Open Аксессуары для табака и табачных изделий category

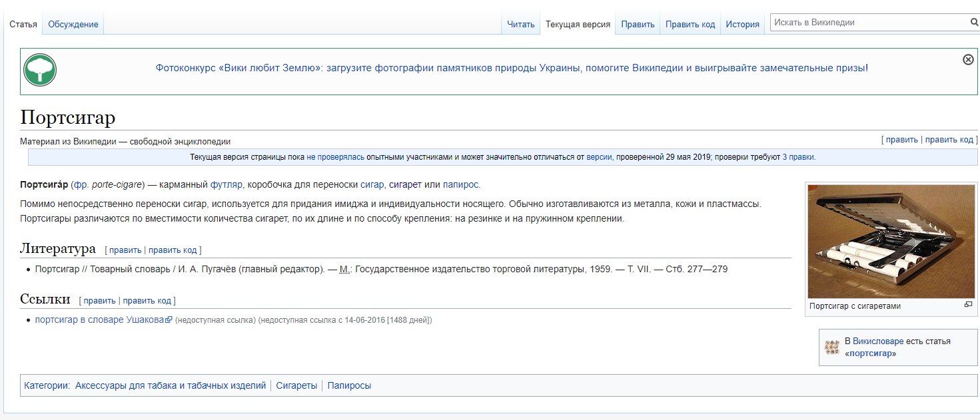tap(171, 385)
